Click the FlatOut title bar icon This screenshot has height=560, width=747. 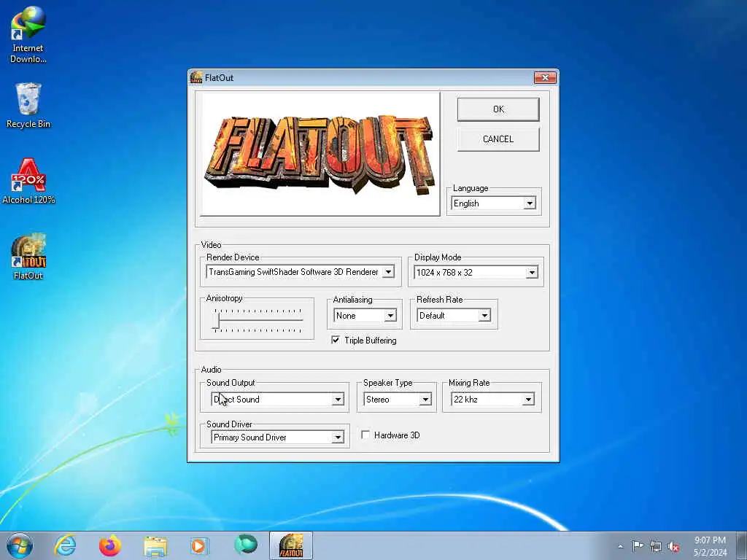click(x=196, y=77)
